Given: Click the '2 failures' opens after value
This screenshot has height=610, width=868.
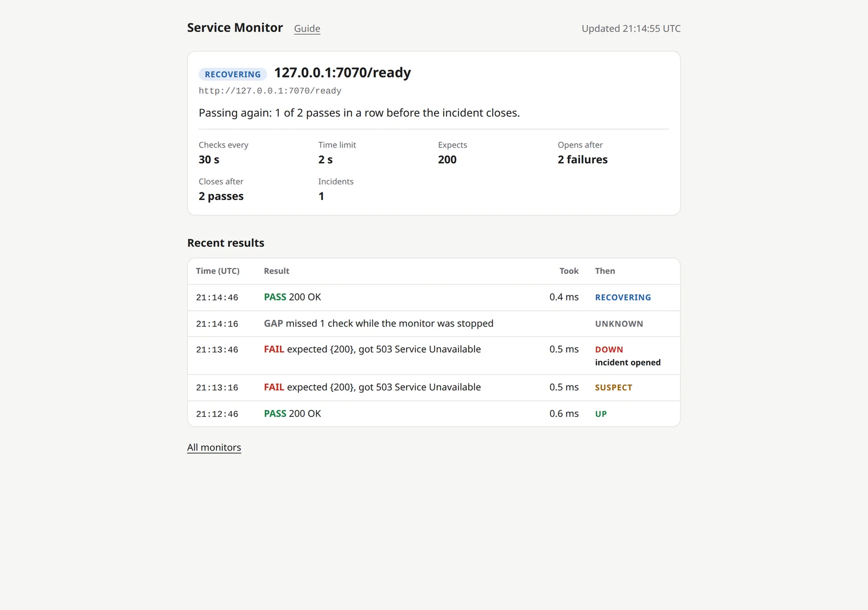Looking at the screenshot, I should coord(583,159).
